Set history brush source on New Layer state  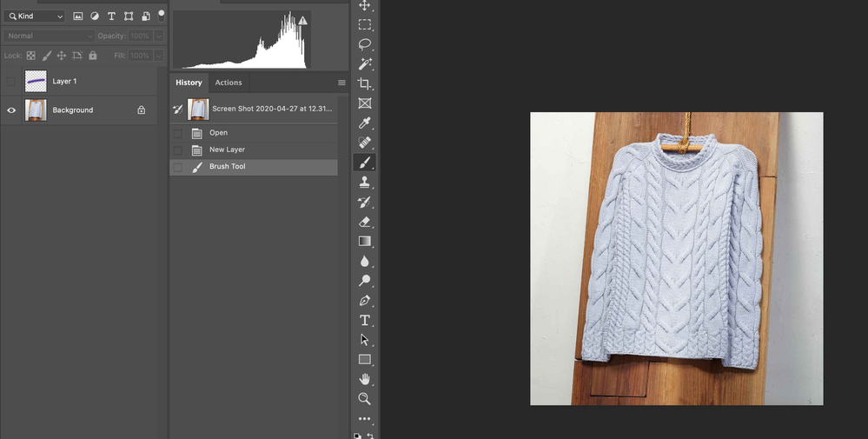(x=178, y=150)
